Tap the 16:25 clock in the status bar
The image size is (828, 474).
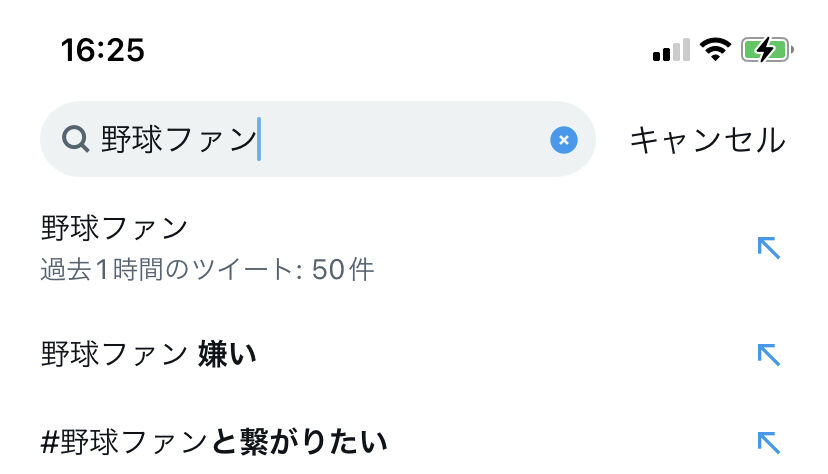(102, 50)
